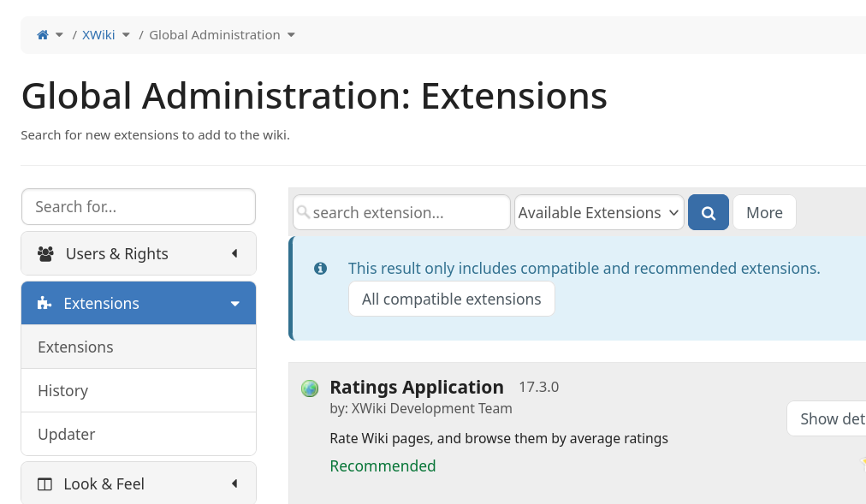Expand the Users & Rights arrow
This screenshot has width=866, height=504.
click(234, 253)
